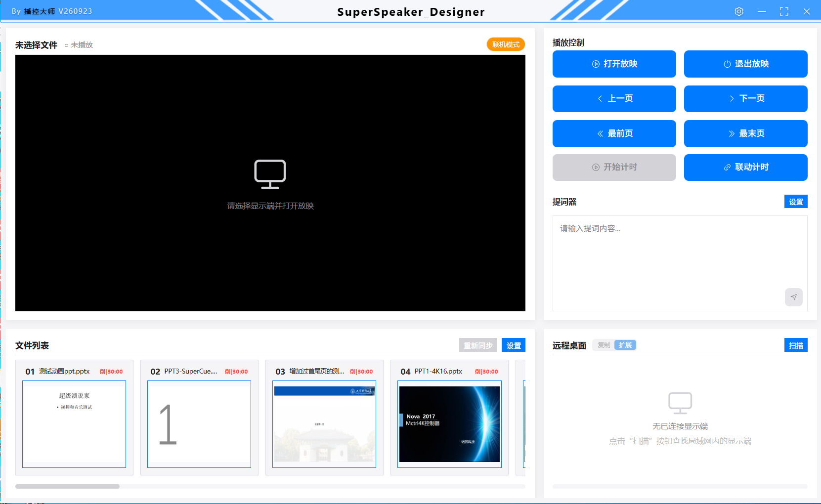Screen dimensions: 821x504
Task: Select 扩展 mode for the remote desktop
Action: 625,345
